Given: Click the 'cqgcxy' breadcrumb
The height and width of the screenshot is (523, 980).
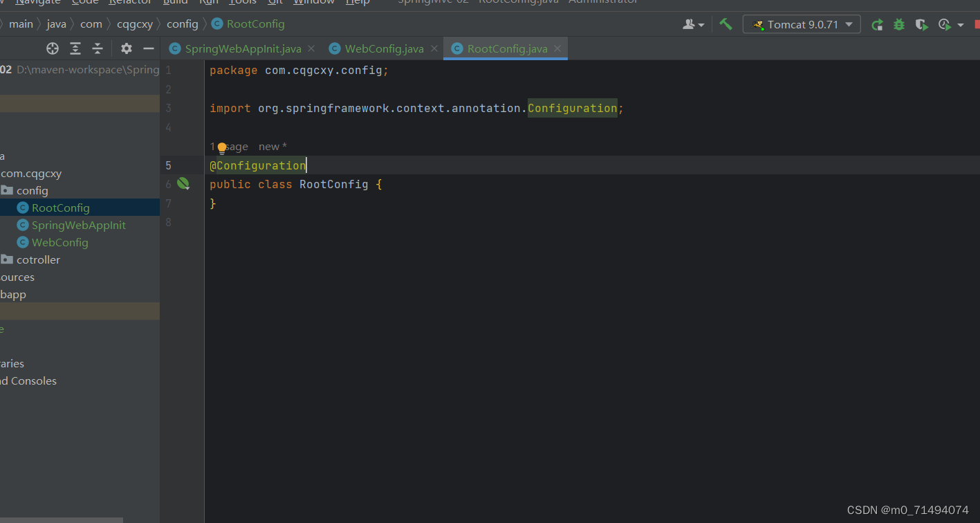Looking at the screenshot, I should 135,24.
